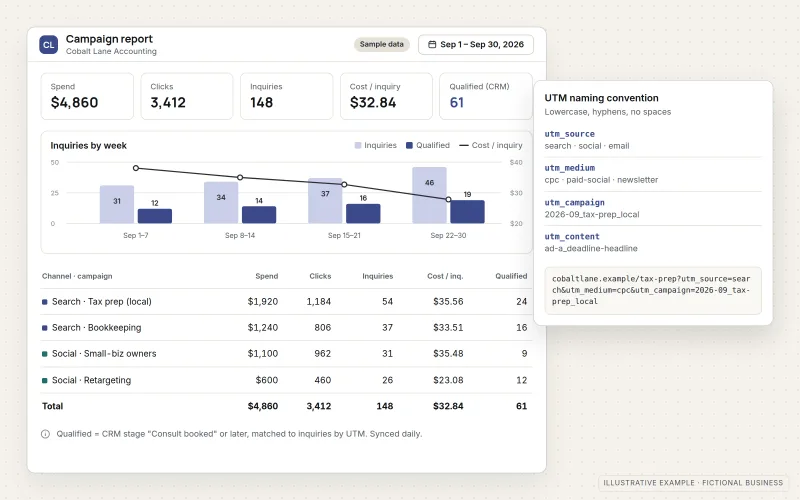Click the UTM naming convention heading
This screenshot has width=800, height=500.
coord(602,98)
